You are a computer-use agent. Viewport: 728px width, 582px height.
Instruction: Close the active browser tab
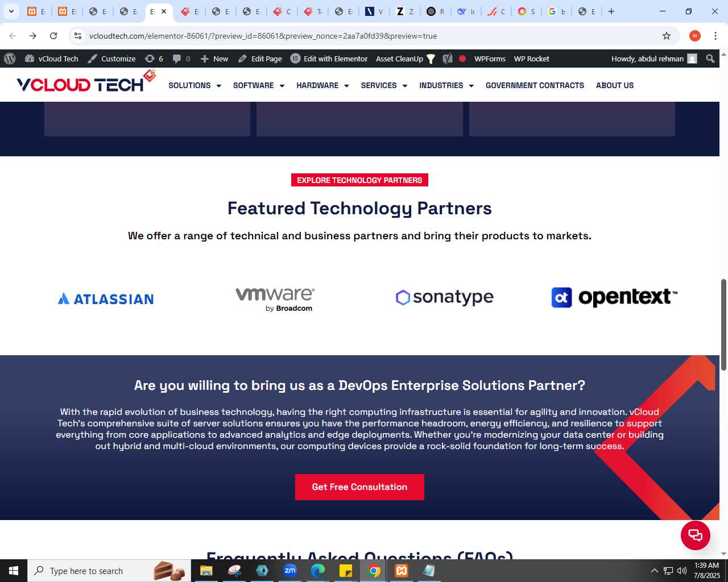pyautogui.click(x=164, y=11)
